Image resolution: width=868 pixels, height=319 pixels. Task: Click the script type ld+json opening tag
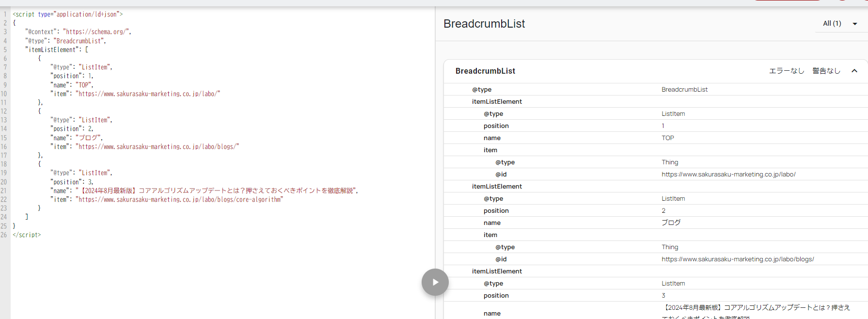coord(67,14)
